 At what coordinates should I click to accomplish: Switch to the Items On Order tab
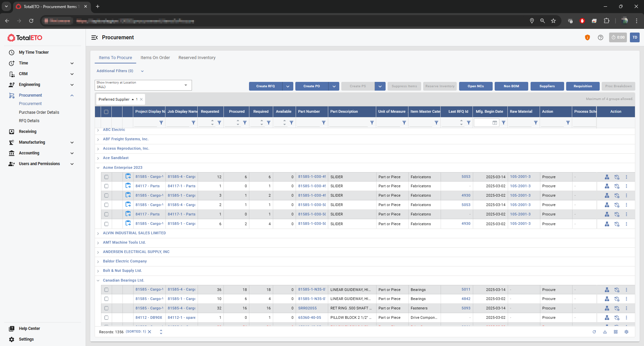(155, 58)
